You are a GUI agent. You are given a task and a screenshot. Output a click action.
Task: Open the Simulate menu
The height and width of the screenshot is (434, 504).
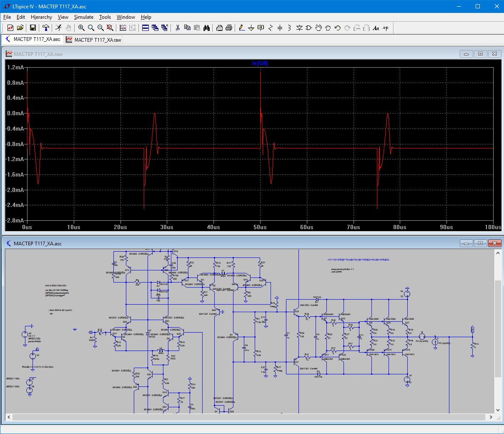click(x=83, y=17)
